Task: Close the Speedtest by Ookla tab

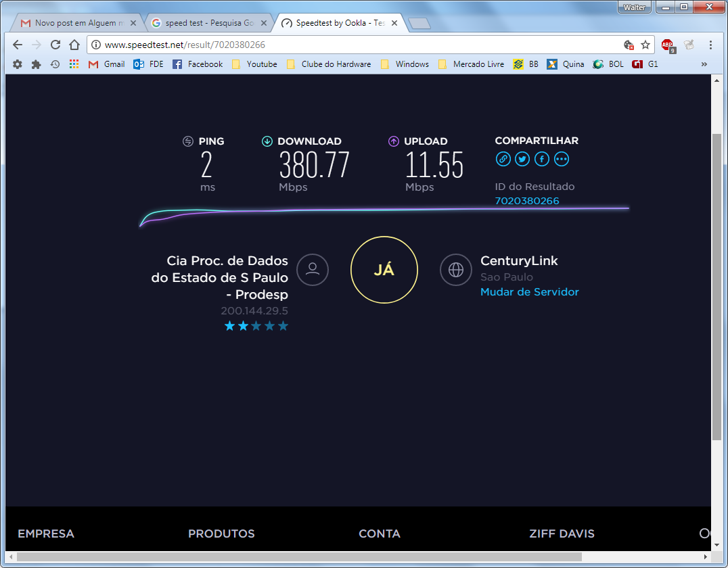Action: click(394, 23)
